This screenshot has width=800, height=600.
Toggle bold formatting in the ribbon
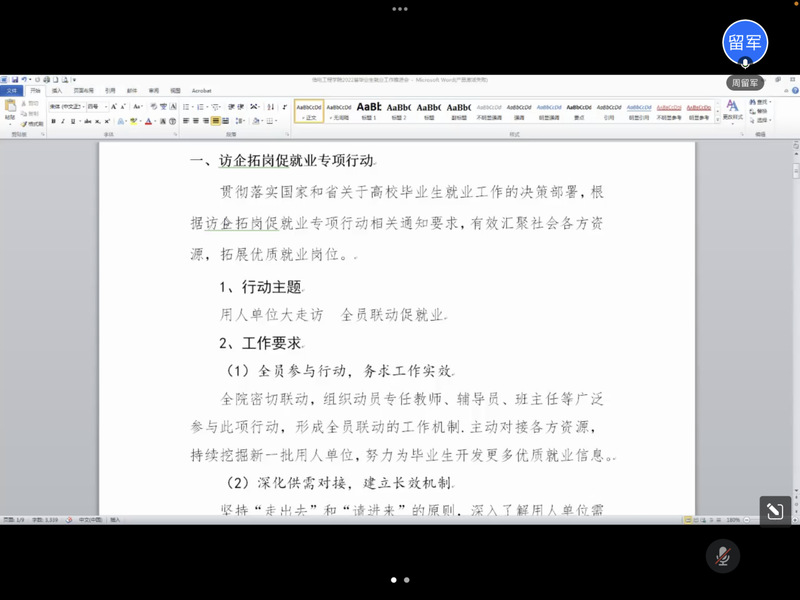pyautogui.click(x=53, y=121)
